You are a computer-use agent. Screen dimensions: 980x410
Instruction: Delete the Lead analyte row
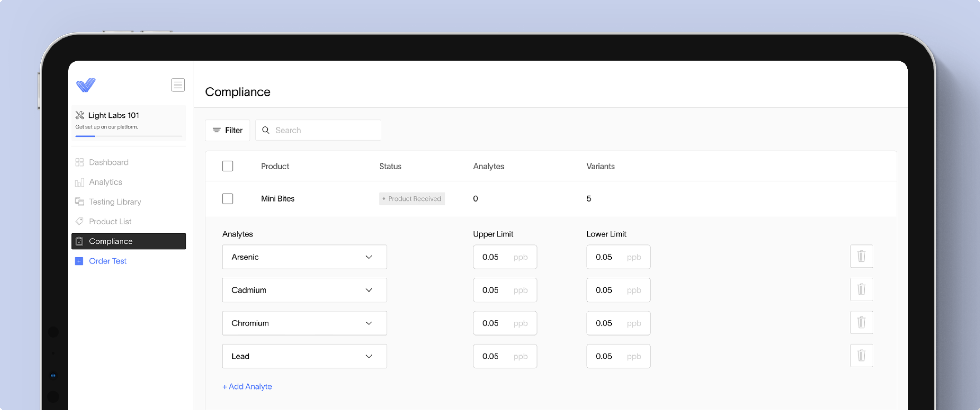[x=861, y=356]
